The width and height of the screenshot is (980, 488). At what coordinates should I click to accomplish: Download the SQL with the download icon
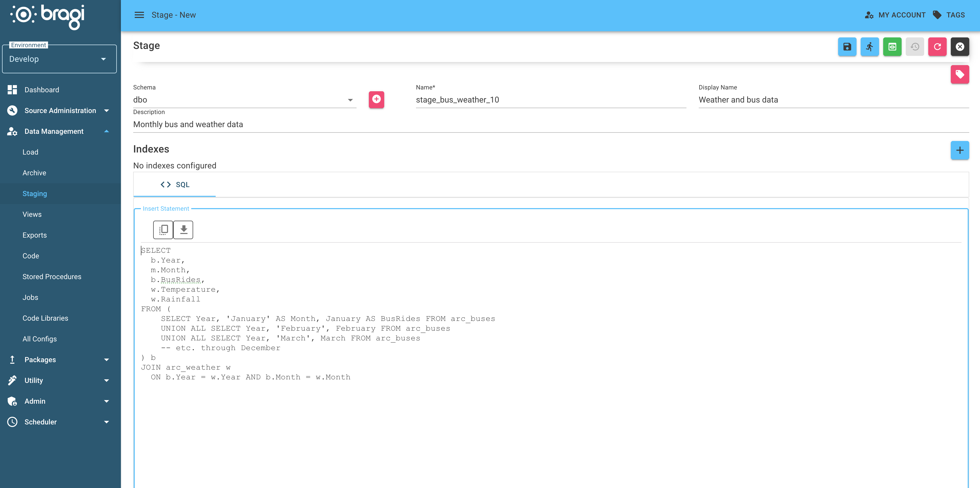183,230
